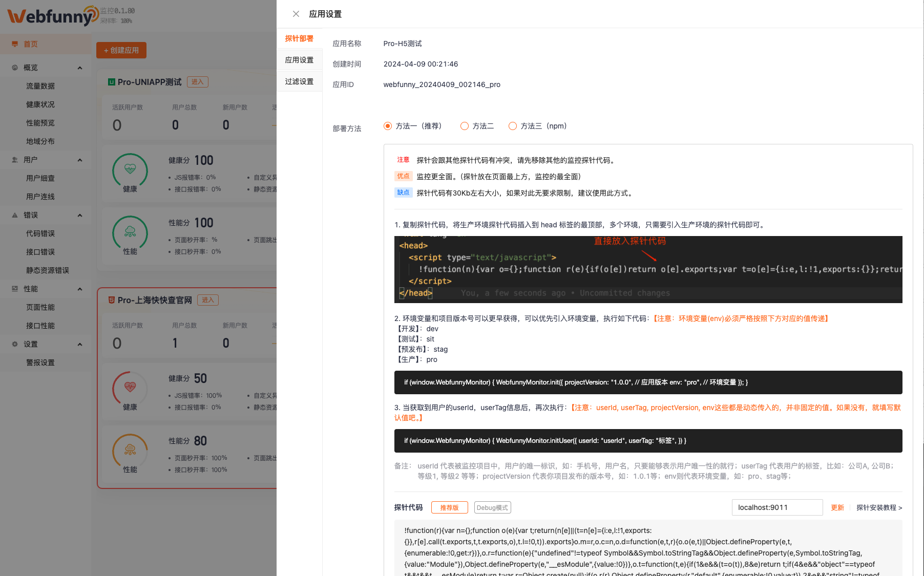Viewport: 924px width, 576px height.
Task: Click the app ID webfunny_20240409_002146_pro
Action: [442, 84]
